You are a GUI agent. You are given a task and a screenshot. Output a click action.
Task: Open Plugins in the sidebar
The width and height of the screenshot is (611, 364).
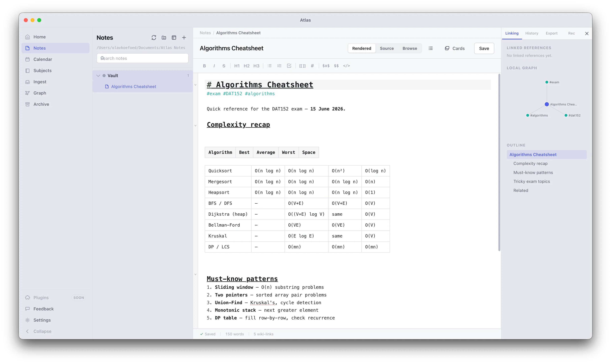[x=55, y=297]
